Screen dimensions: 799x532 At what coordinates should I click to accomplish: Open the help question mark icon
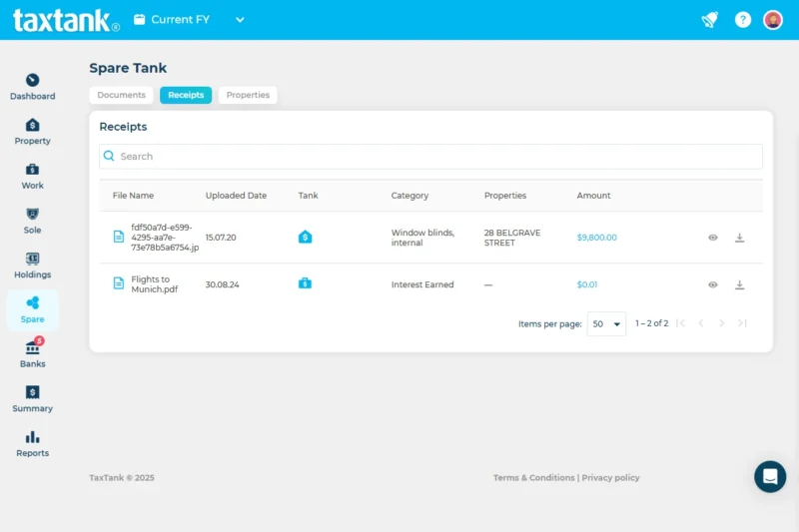coord(742,20)
